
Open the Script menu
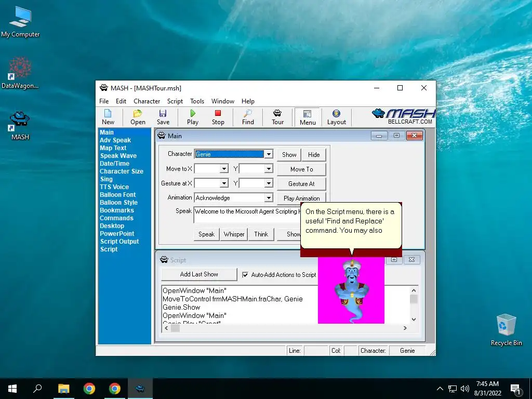[x=175, y=101]
